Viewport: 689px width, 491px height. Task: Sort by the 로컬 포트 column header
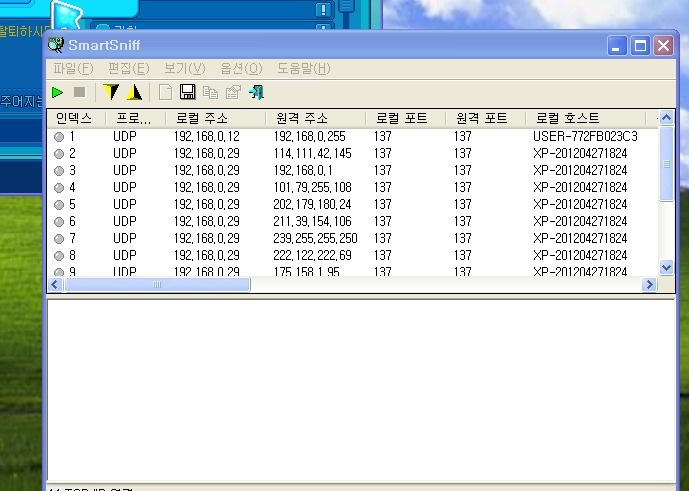(x=406, y=118)
